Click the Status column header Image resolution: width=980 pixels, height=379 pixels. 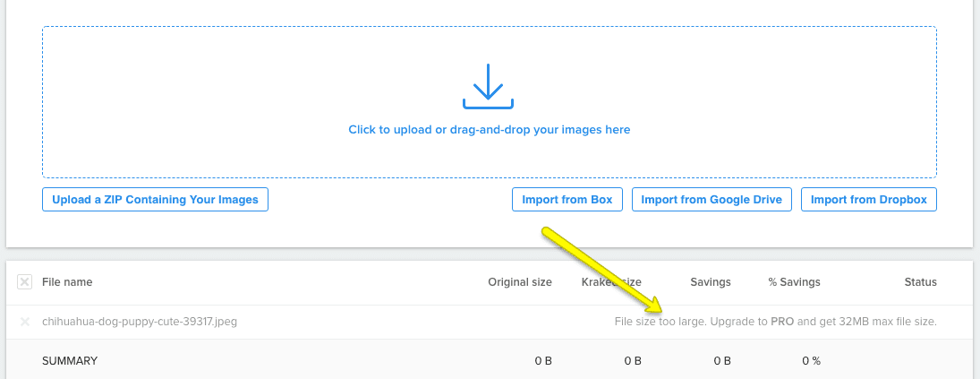[x=921, y=282]
